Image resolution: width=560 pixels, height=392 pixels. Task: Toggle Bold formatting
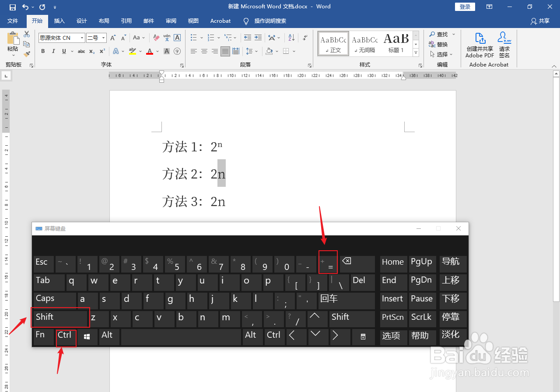(x=43, y=51)
